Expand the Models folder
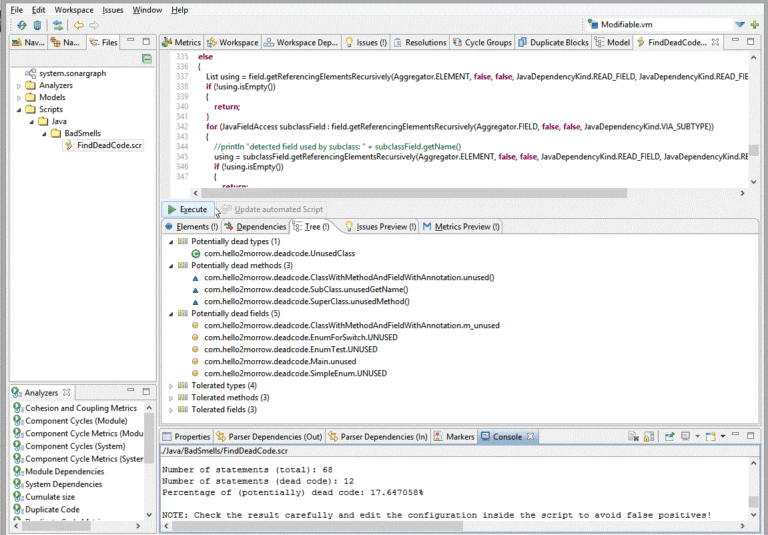 [19, 98]
